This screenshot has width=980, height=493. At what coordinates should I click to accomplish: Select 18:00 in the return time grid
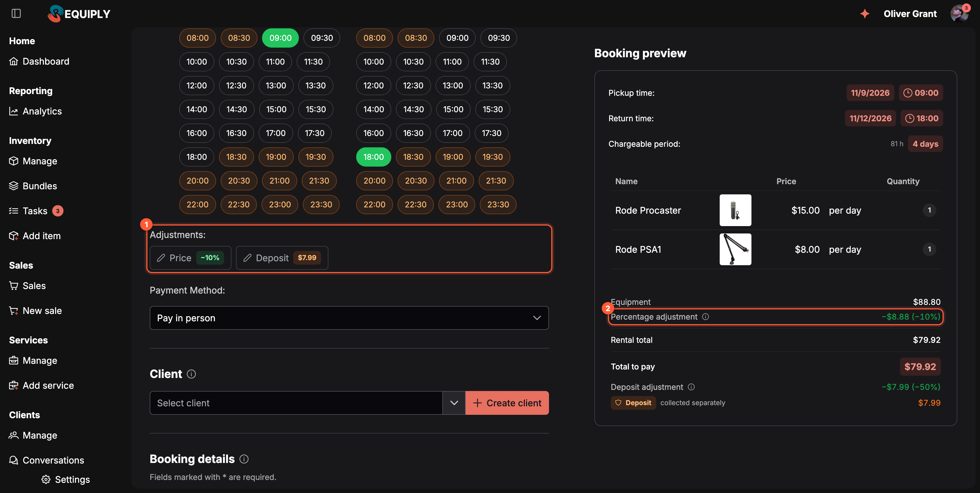tap(373, 157)
